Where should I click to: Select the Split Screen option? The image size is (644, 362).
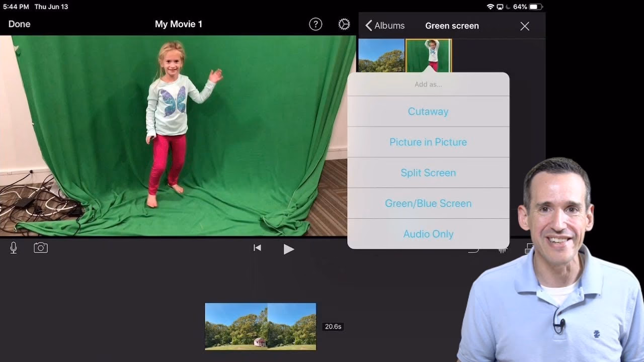point(428,172)
